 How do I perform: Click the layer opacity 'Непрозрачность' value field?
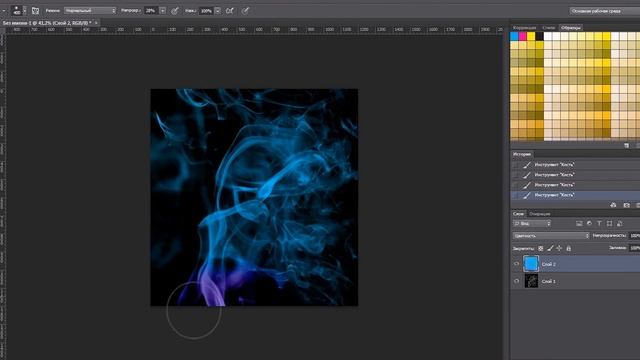pyautogui.click(x=635, y=236)
